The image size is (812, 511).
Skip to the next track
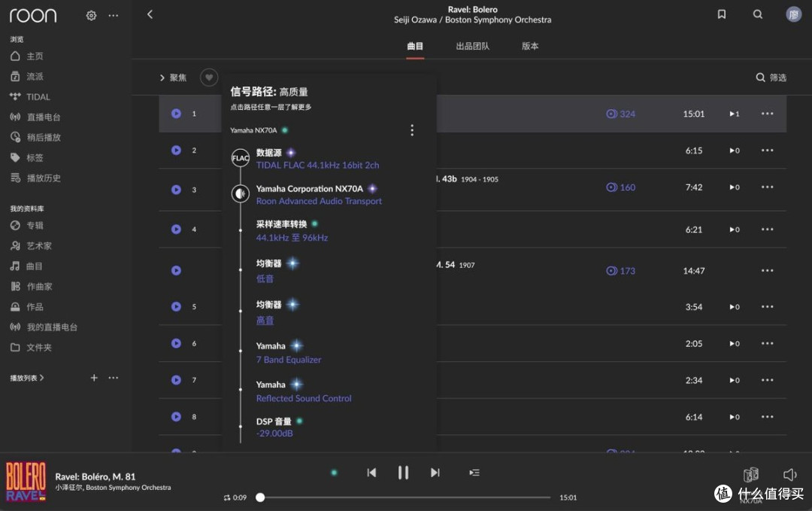point(435,472)
